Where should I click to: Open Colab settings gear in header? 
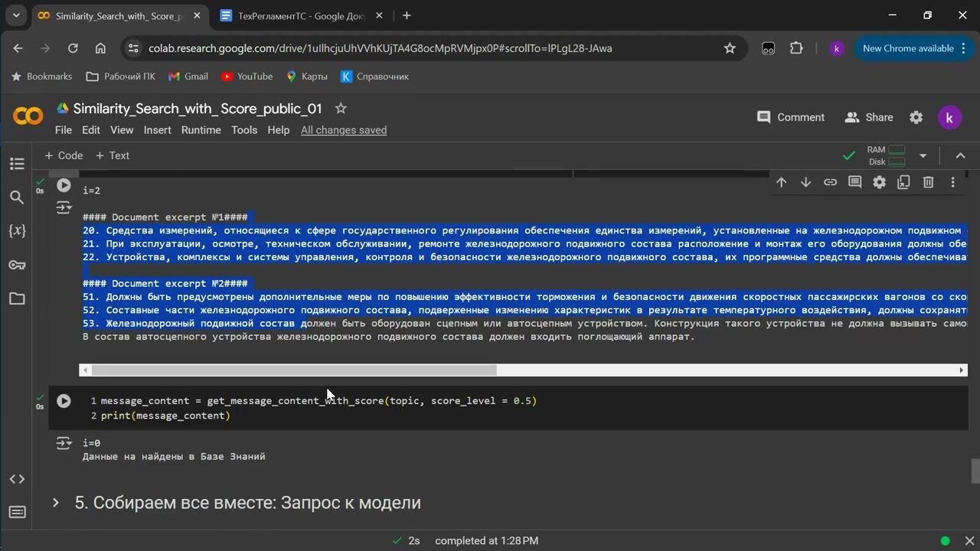pos(916,117)
